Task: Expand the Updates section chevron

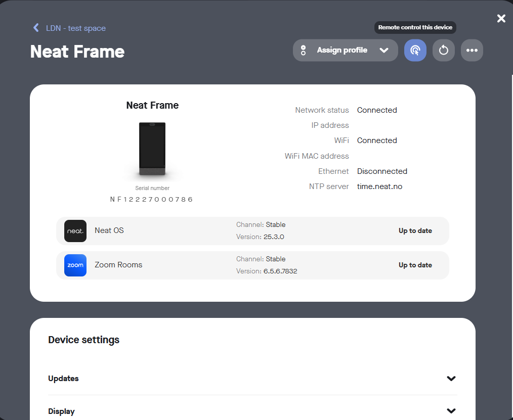Action: coord(451,379)
